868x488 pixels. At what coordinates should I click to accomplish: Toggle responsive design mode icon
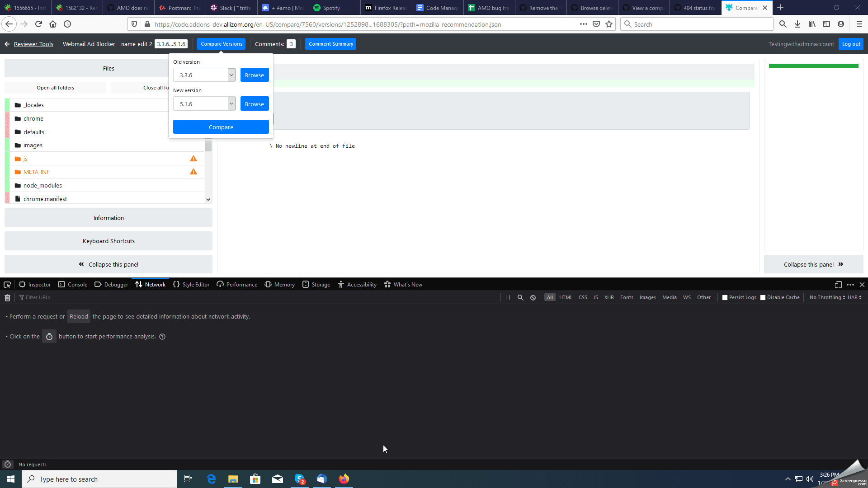coord(838,285)
